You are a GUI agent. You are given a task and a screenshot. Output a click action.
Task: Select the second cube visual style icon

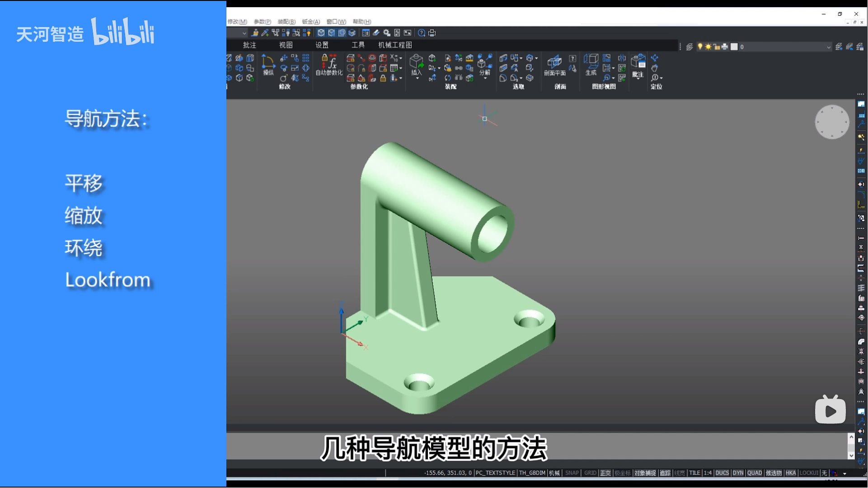point(331,33)
